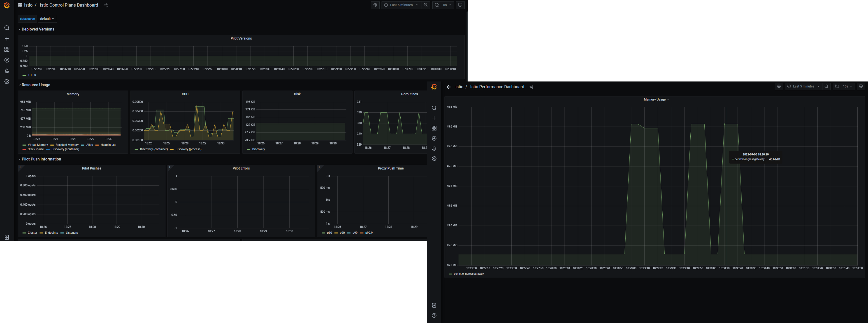
Task: Zoom out time range in Performance Dashboard
Action: [826, 87]
